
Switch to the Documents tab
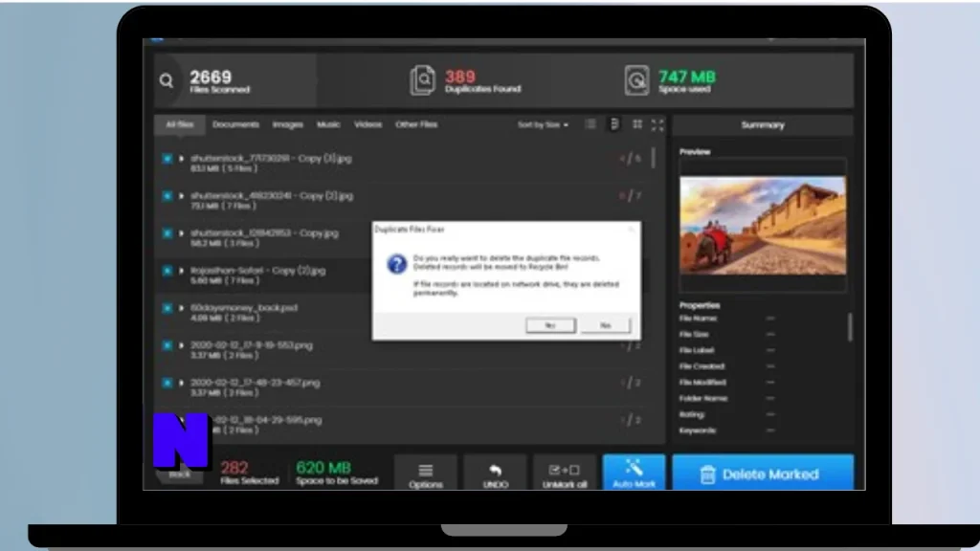235,124
